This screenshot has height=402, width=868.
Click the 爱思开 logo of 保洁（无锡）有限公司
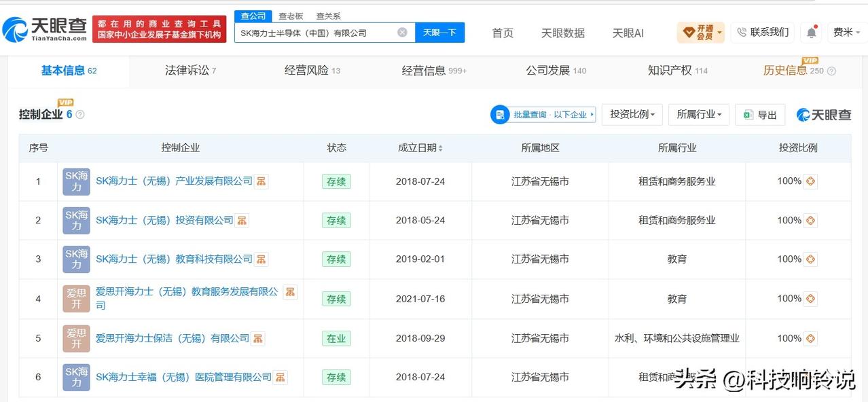point(76,338)
